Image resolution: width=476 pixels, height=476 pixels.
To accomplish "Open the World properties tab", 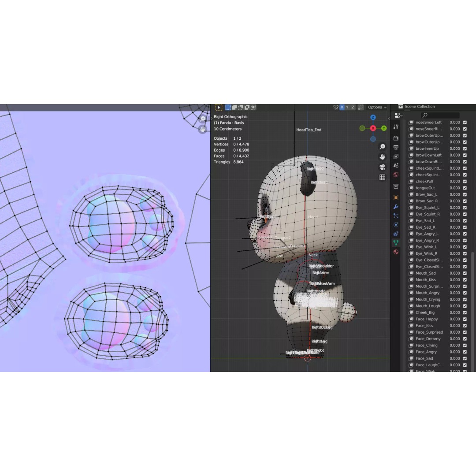I will pyautogui.click(x=396, y=175).
